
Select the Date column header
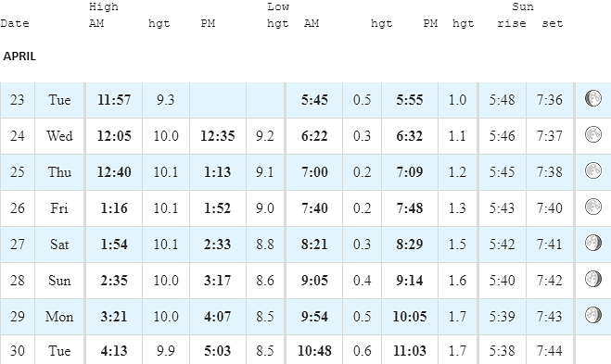click(x=15, y=23)
